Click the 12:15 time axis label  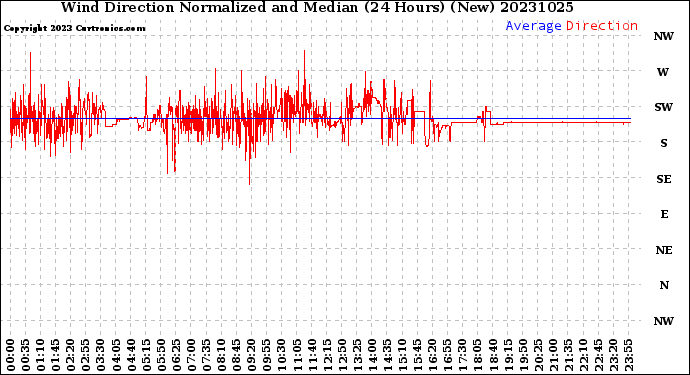[x=327, y=355]
